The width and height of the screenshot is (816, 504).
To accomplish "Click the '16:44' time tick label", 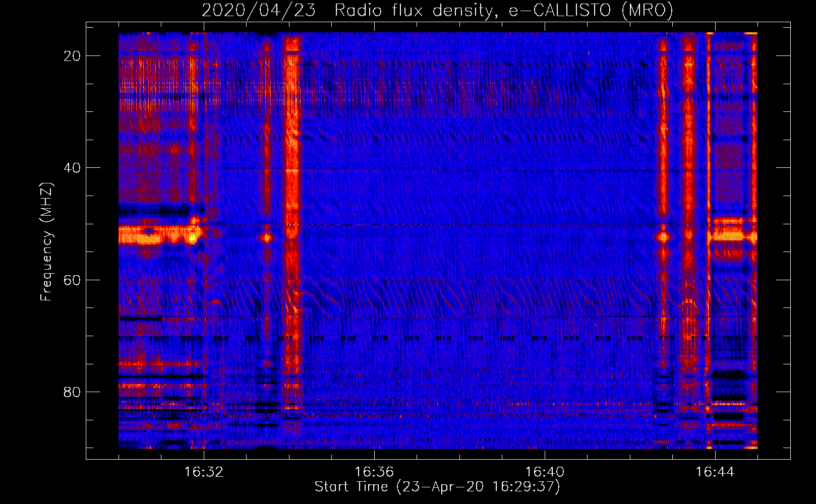I will (x=715, y=472).
